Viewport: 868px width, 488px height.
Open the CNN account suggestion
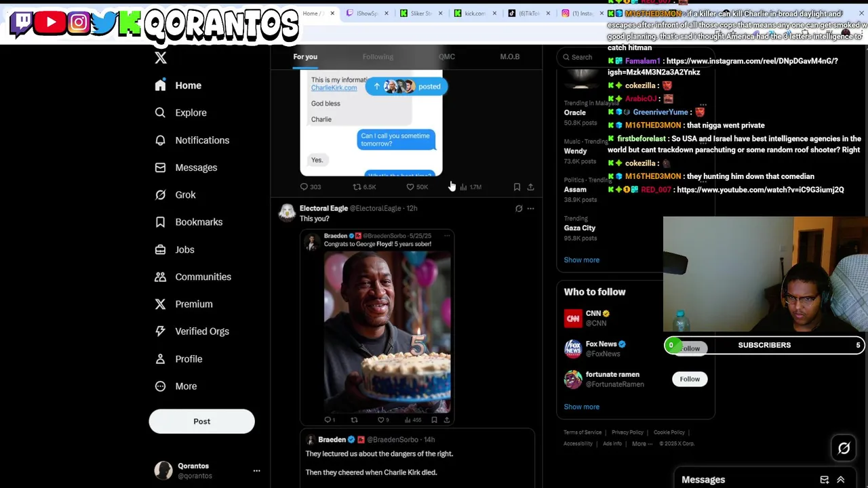[610, 318]
